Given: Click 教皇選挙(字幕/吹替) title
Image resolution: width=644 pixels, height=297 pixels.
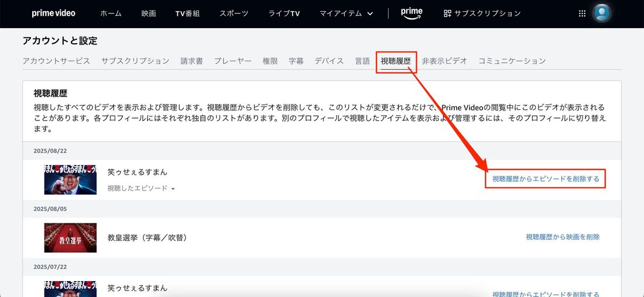Looking at the screenshot, I should (147, 237).
